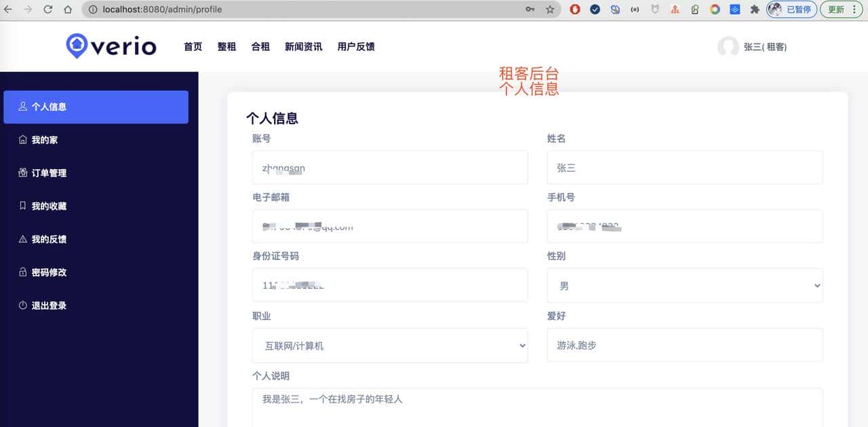Click the password key icon in address bar

(x=530, y=10)
